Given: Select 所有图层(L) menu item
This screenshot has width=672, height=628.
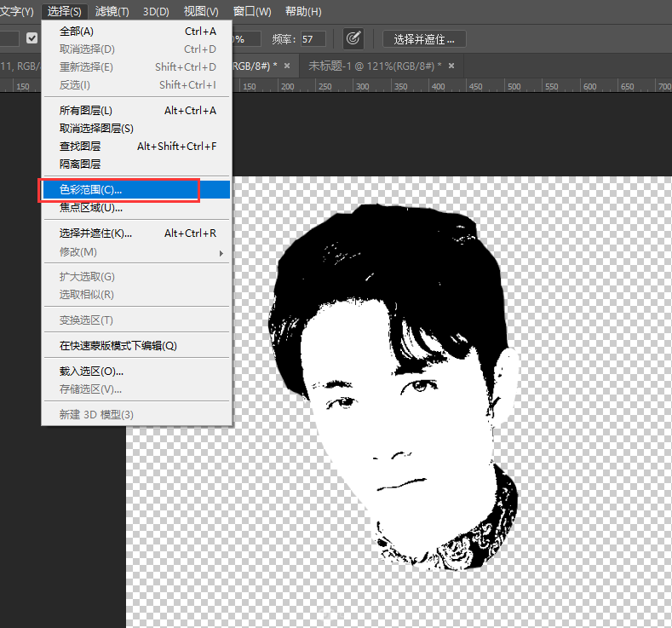Looking at the screenshot, I should pyautogui.click(x=137, y=111).
